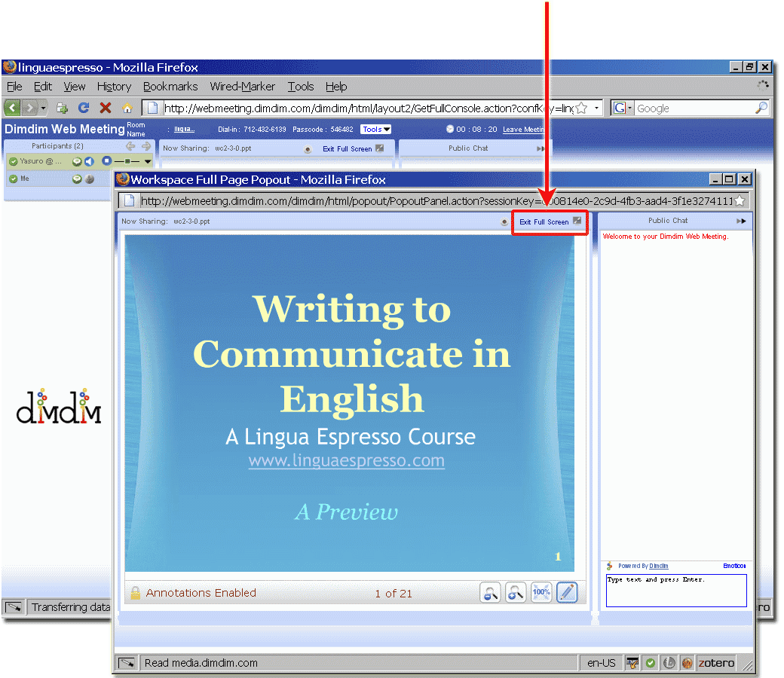The width and height of the screenshot is (784, 678).
Task: Adjust Yasuro's volume slider
Action: click(x=127, y=161)
